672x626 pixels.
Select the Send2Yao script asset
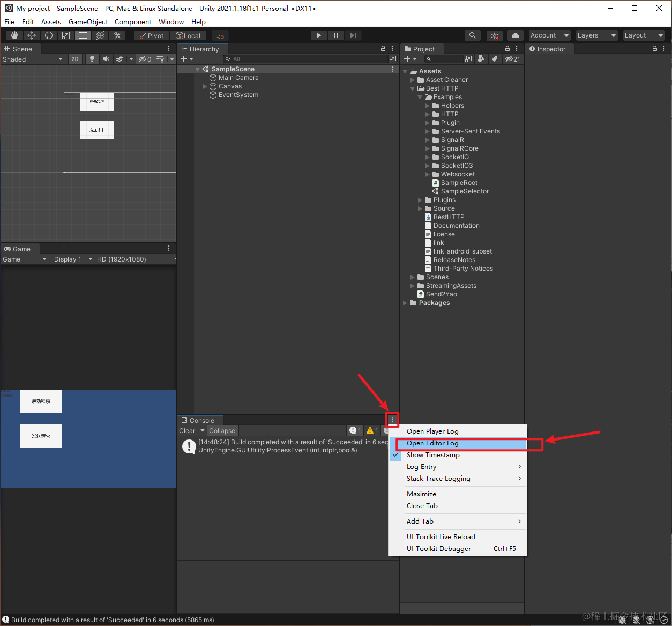click(441, 294)
